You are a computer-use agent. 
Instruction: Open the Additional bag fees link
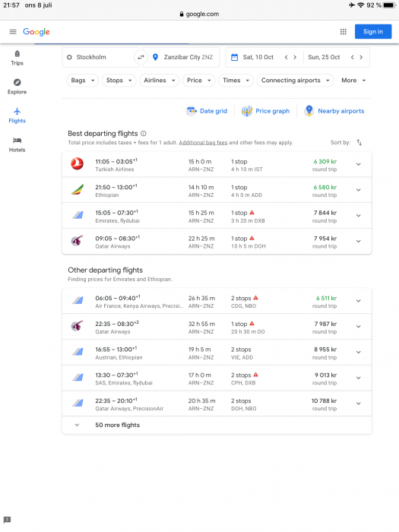203,143
